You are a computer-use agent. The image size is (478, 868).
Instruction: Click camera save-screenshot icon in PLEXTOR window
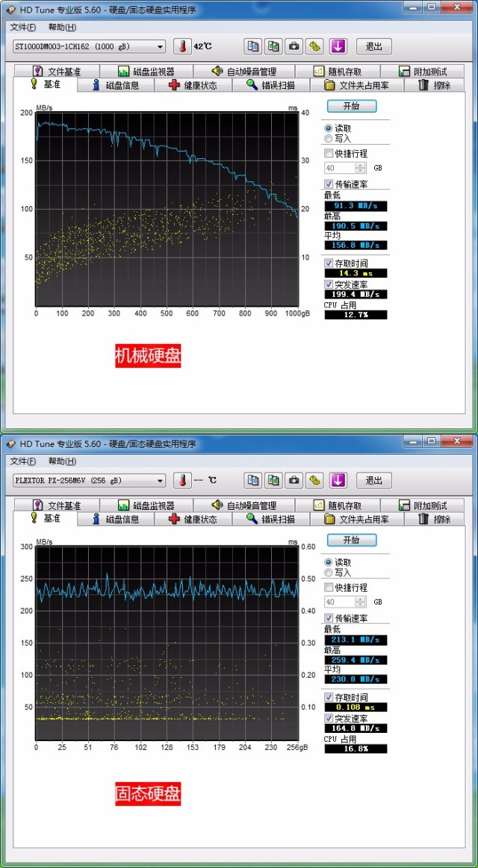click(294, 480)
